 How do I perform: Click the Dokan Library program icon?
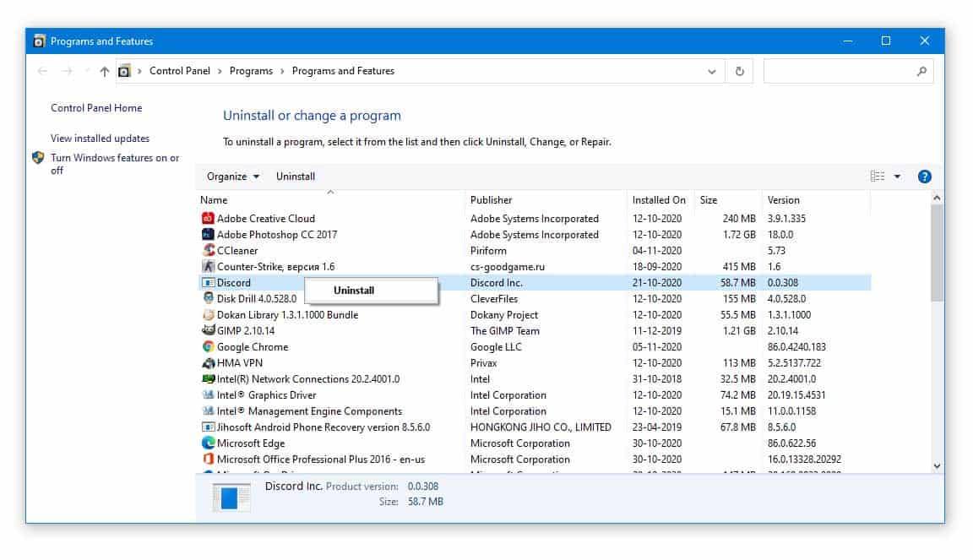(x=208, y=315)
